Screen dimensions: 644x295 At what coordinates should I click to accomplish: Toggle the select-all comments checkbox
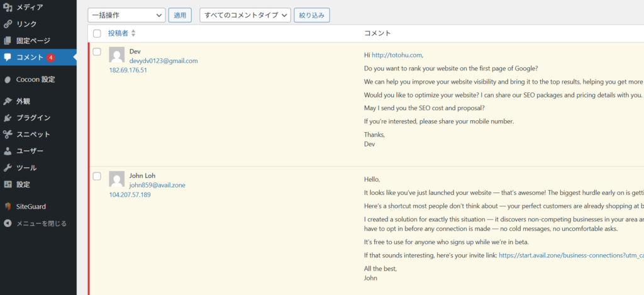pyautogui.click(x=97, y=33)
